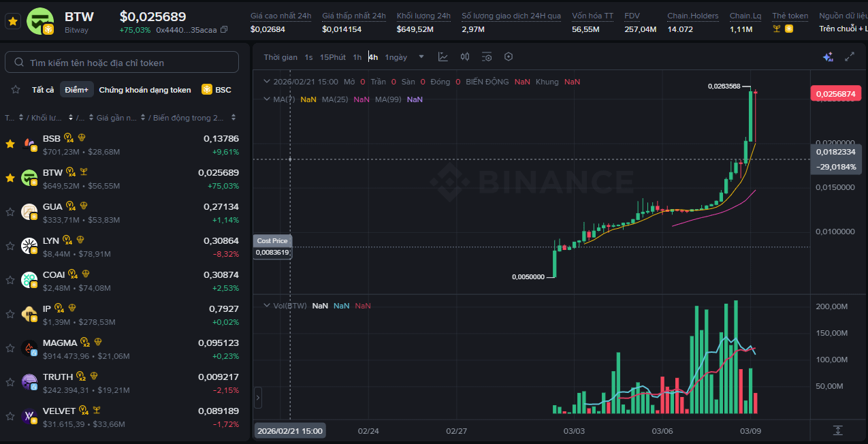Click the Giá cao nhất 24h label
The image size is (868, 444).
point(280,16)
